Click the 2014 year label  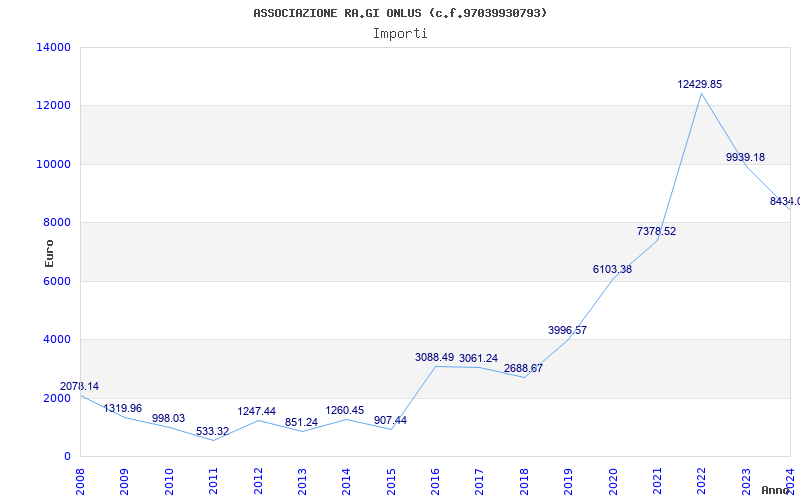point(346,481)
